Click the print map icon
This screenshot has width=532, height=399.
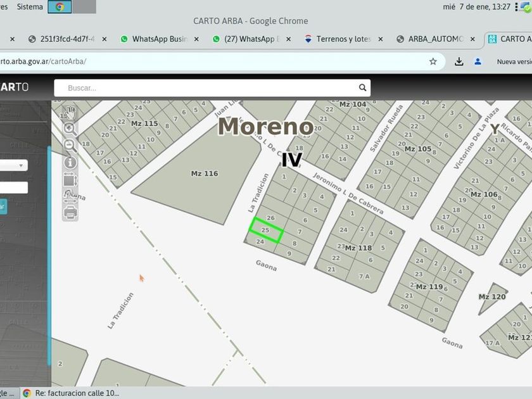point(70,212)
